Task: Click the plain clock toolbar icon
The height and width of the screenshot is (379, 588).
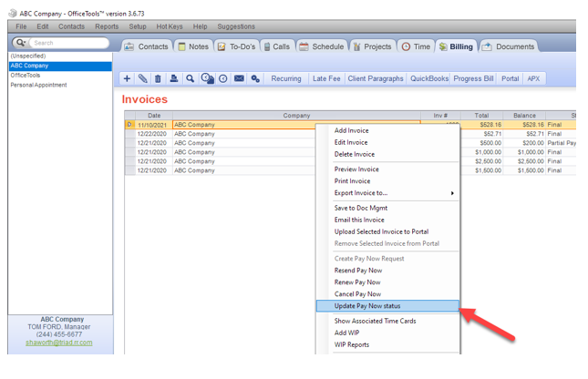Action: click(223, 78)
